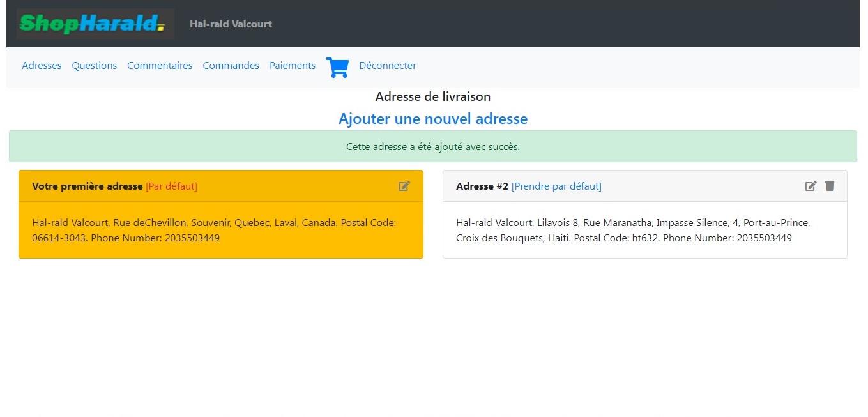Open the Commandes page
This screenshot has height=417, width=868.
[x=231, y=66]
